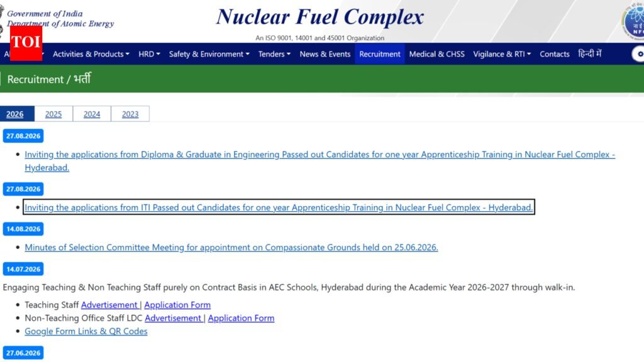Screen dimensions: 644x362
Task: Click the NFC emblem logo at top right
Action: (x=634, y=21)
